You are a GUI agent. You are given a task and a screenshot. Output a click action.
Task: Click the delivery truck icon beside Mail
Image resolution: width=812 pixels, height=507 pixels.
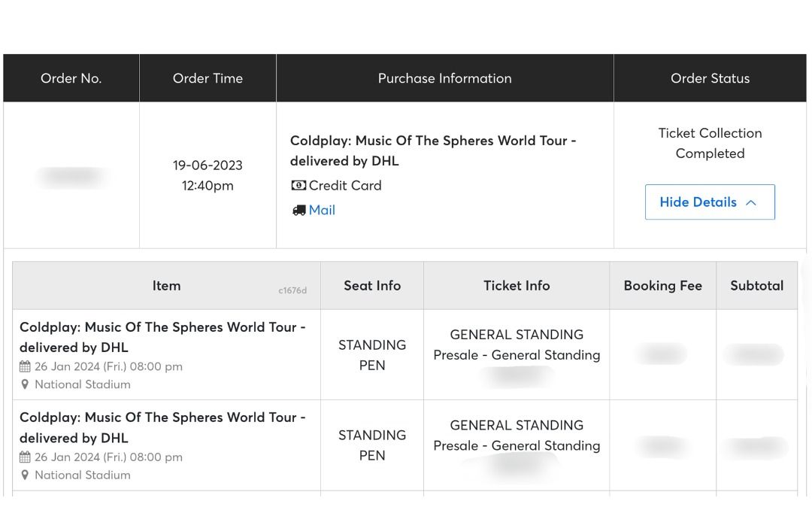tap(298, 210)
